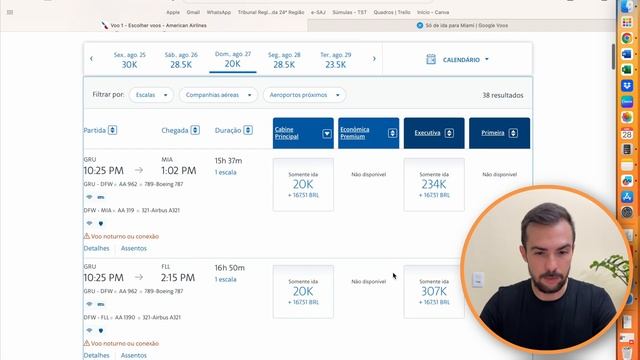Open the Escalas filter dropdown
Image resolution: width=640 pixels, height=360 pixels.
click(151, 95)
